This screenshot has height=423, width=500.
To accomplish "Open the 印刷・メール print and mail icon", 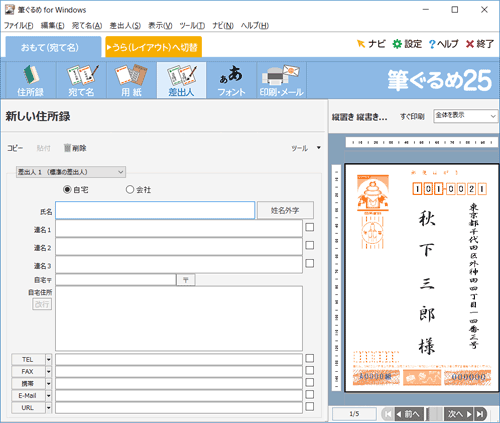I will [281, 80].
